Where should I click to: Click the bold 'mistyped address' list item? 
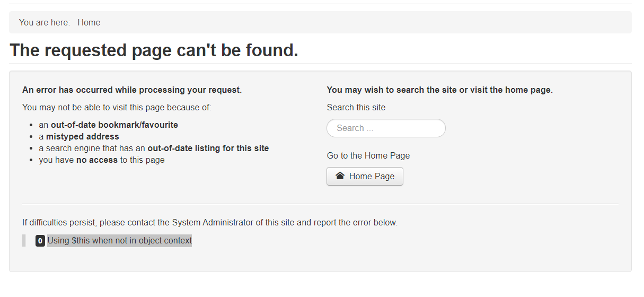(83, 137)
